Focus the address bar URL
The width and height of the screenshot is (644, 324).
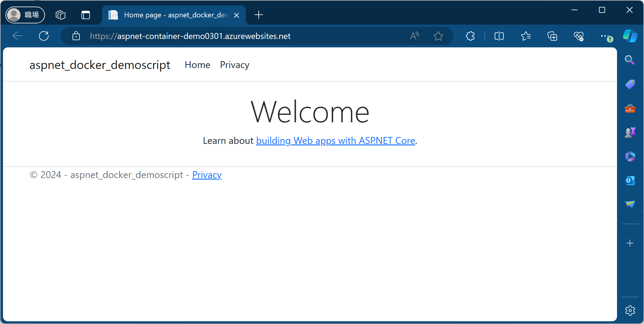pos(190,36)
